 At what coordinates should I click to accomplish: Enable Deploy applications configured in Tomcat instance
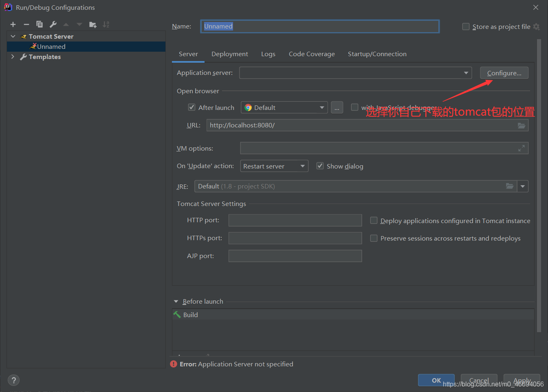[374, 220]
